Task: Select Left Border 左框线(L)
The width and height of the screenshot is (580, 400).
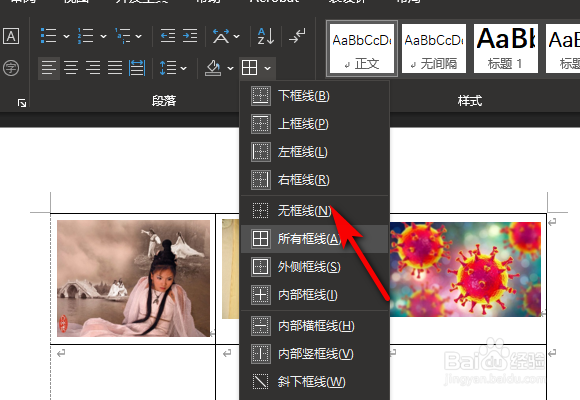Action: [314, 152]
